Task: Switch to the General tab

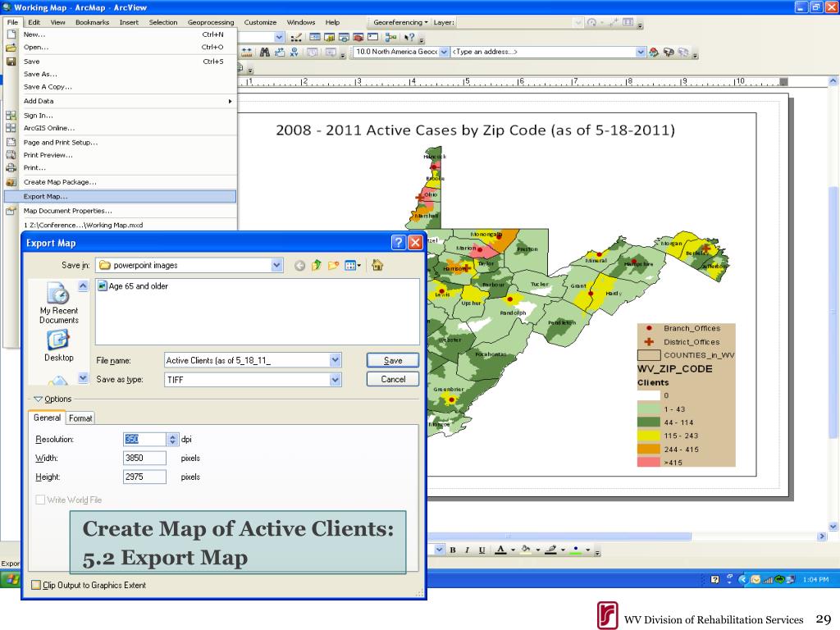Action: pyautogui.click(x=47, y=418)
